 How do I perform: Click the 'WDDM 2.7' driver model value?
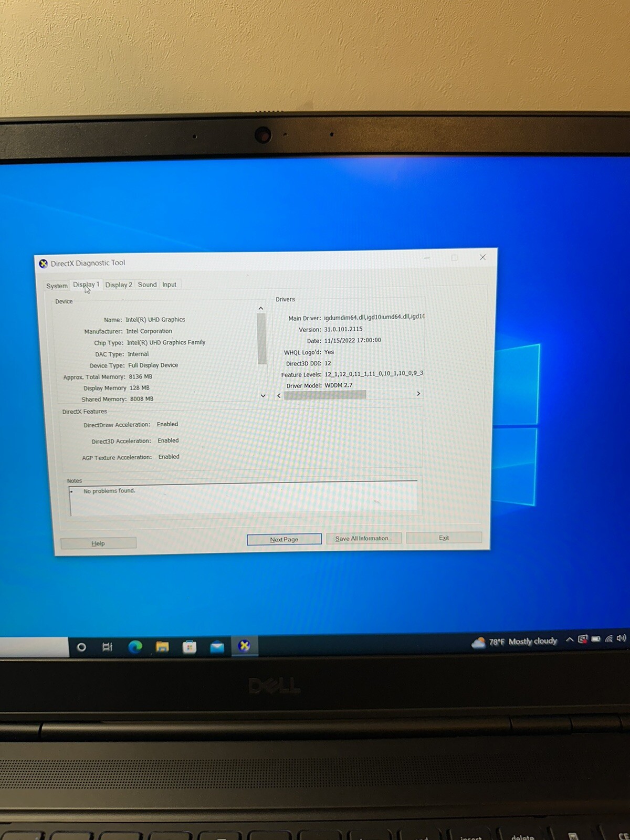pos(339,385)
